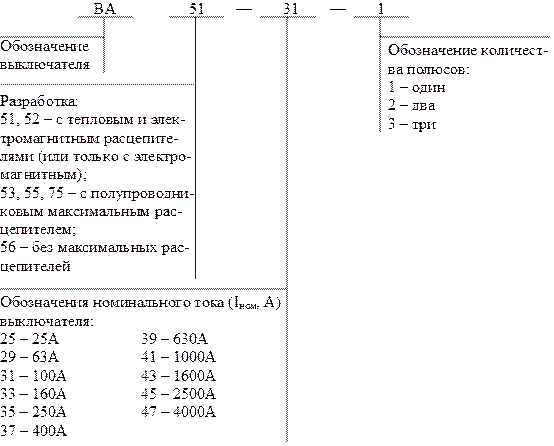The image size is (554, 446).
Task: Click the entry '31 – 100А'
Action: [33, 376]
